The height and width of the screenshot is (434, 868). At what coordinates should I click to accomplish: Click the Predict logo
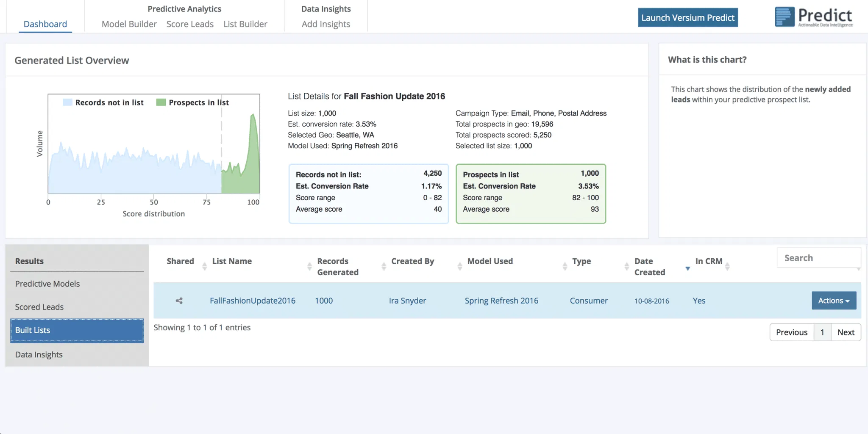814,17
